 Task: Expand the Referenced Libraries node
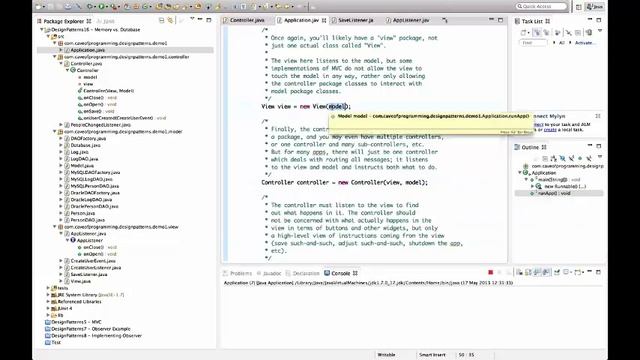(48, 302)
